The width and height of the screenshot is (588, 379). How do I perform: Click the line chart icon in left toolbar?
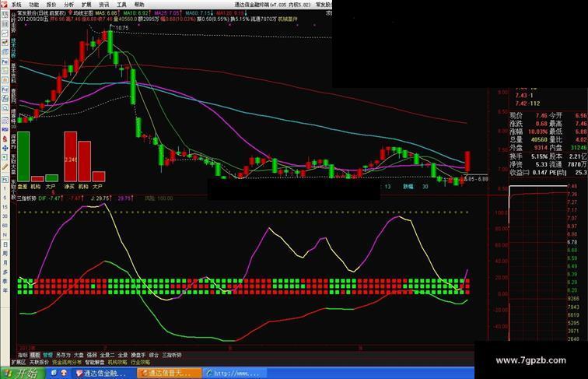pyautogui.click(x=5, y=33)
